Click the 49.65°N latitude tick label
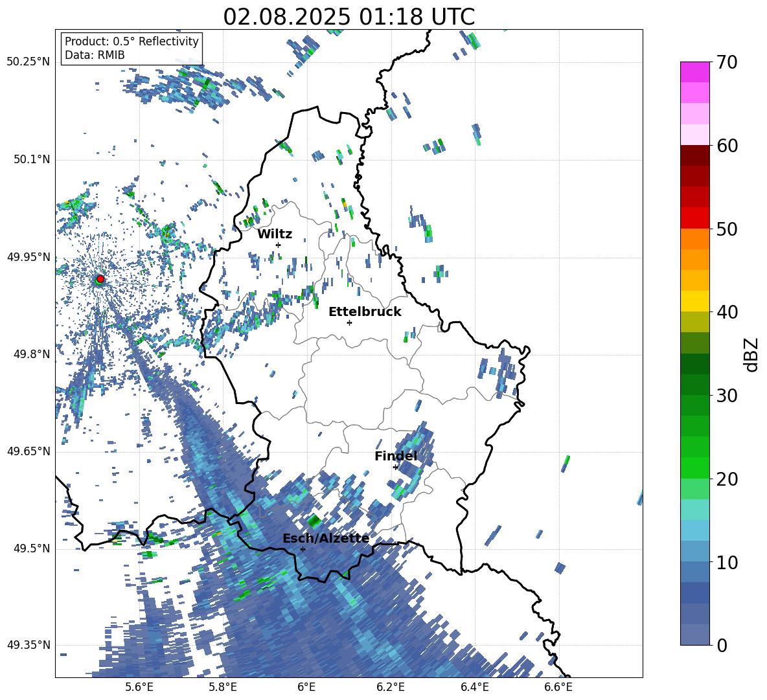The image size is (767, 700). point(29,451)
